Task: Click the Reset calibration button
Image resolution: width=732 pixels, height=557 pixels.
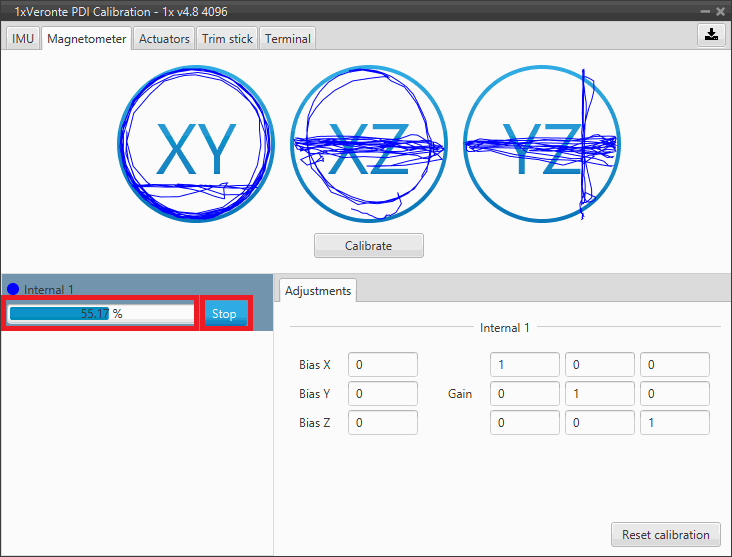Action: pyautogui.click(x=665, y=535)
